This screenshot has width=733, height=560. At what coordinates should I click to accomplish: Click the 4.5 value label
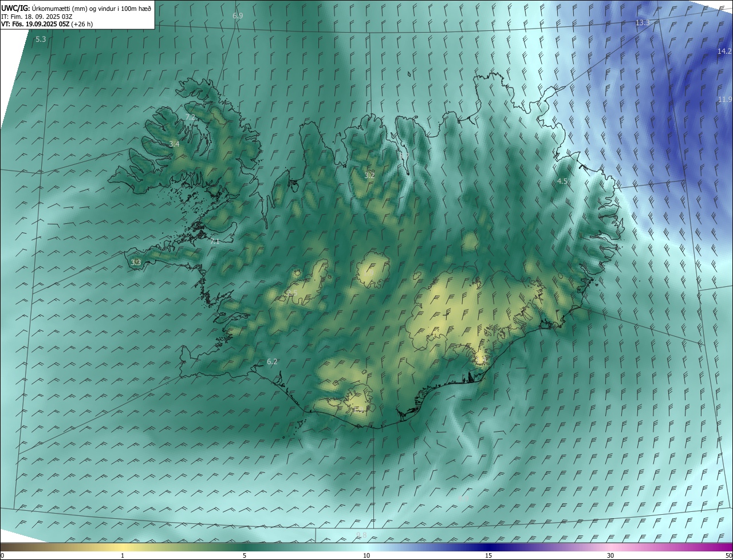tap(562, 182)
